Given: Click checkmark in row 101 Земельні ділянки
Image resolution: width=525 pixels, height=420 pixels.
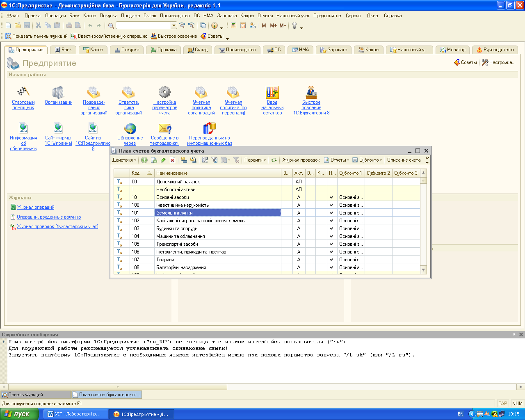Looking at the screenshot, I should pyautogui.click(x=331, y=213).
